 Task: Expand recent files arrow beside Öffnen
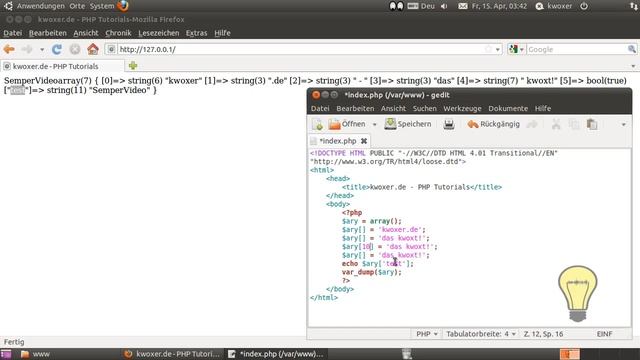pyautogui.click(x=374, y=124)
